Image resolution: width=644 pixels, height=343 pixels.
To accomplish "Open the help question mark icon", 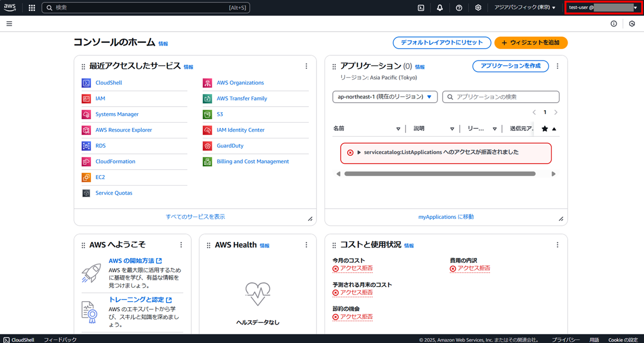I will tap(459, 8).
